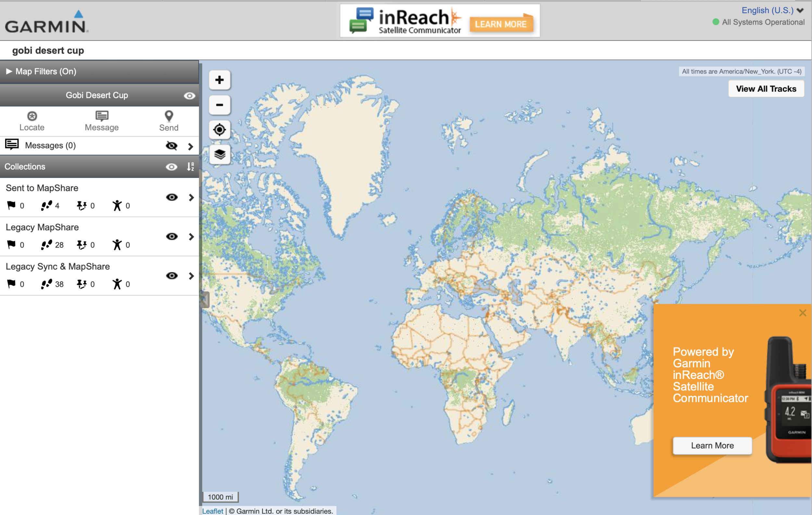Click footprints icon under Legacy Sync & MapShare

pyautogui.click(x=46, y=284)
